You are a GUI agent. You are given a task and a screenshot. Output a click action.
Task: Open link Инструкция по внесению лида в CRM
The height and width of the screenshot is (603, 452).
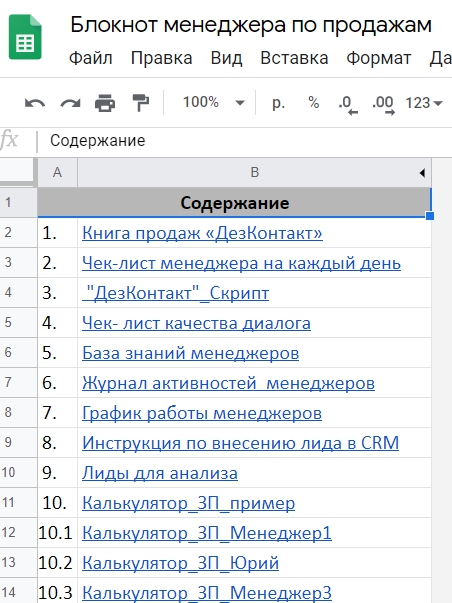(240, 443)
